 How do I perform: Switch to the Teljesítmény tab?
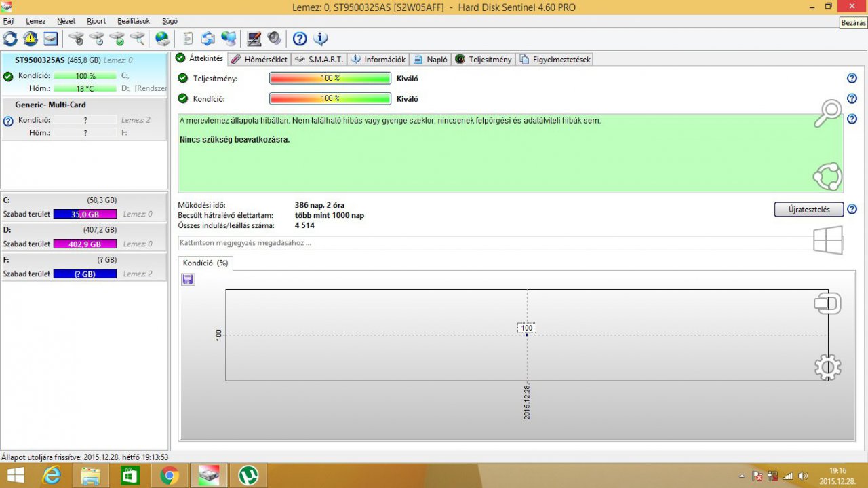tap(484, 60)
